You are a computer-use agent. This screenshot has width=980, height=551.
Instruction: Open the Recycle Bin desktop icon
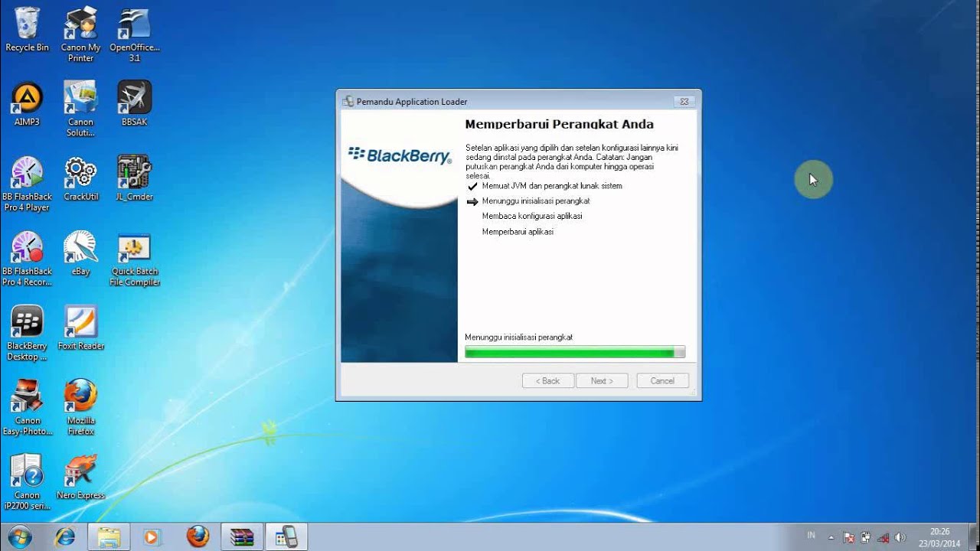point(27,30)
